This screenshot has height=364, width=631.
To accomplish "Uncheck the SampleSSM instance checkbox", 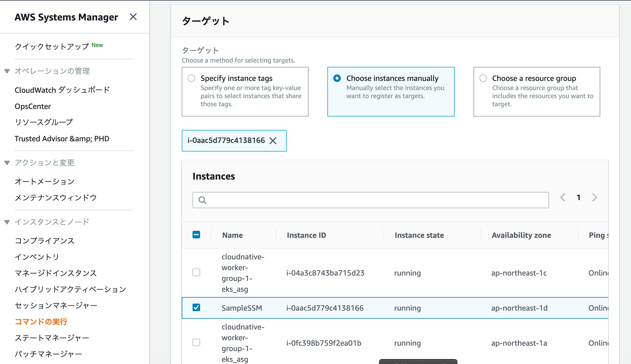I will point(196,307).
